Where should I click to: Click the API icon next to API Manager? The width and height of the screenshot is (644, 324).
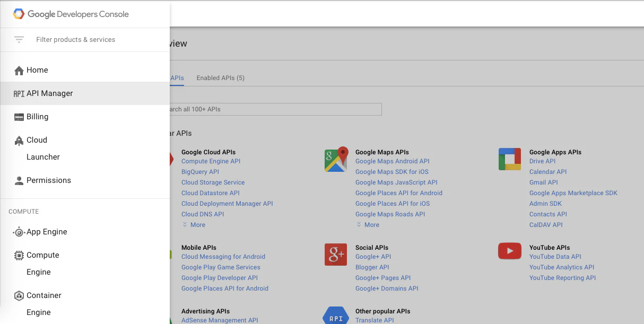19,93
